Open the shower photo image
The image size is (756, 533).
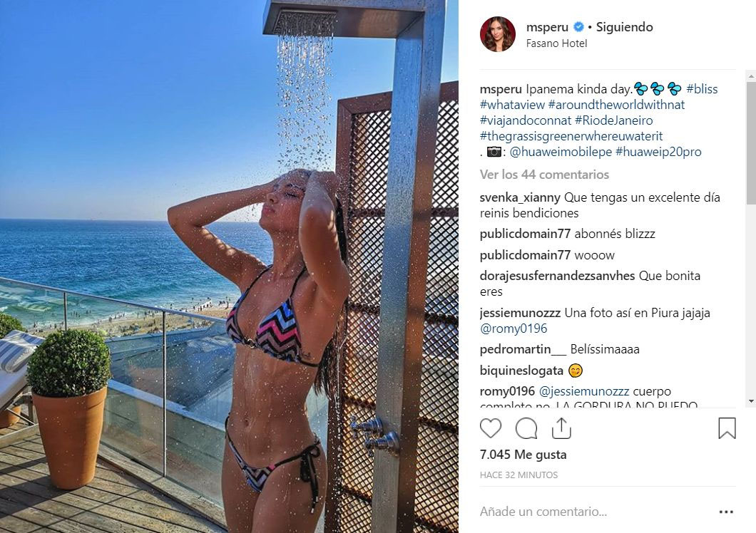click(x=229, y=266)
